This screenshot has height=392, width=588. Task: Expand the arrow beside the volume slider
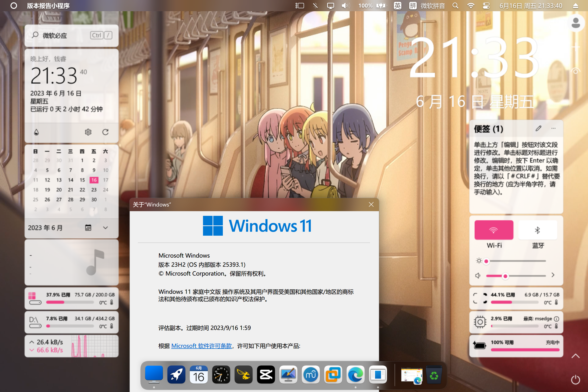click(x=553, y=275)
